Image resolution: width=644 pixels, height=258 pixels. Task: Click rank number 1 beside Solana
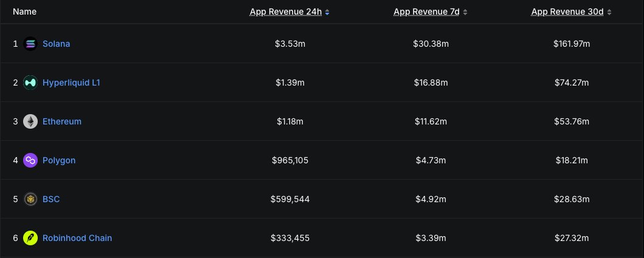tap(16, 44)
